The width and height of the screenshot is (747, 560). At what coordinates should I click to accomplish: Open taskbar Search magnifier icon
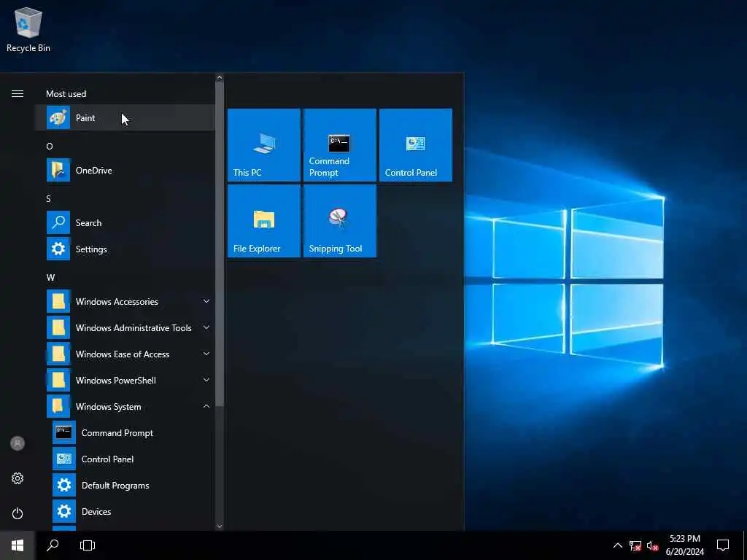pos(53,545)
